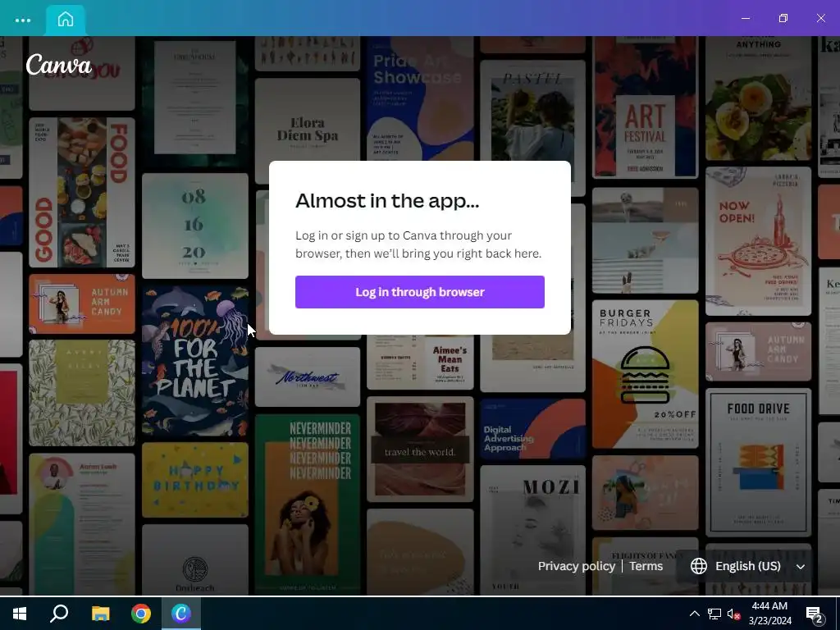Click the Northwest logo card
The height and width of the screenshot is (630, 840).
(307, 377)
